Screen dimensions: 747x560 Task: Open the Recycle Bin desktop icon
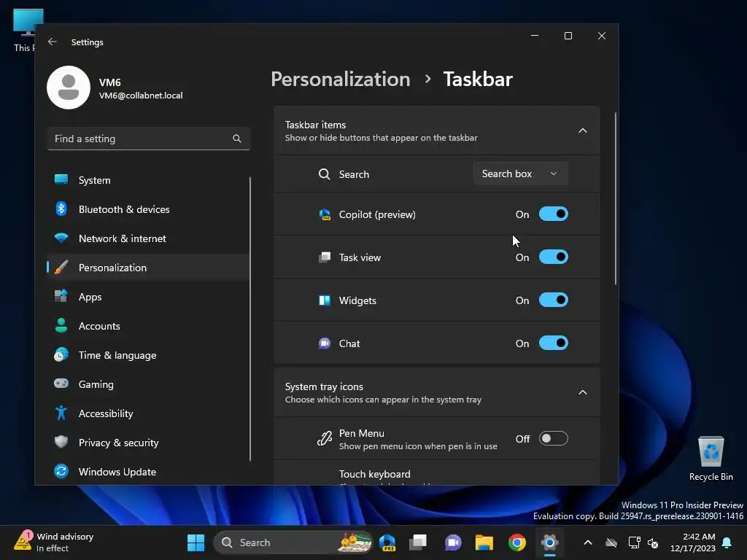[x=711, y=459]
